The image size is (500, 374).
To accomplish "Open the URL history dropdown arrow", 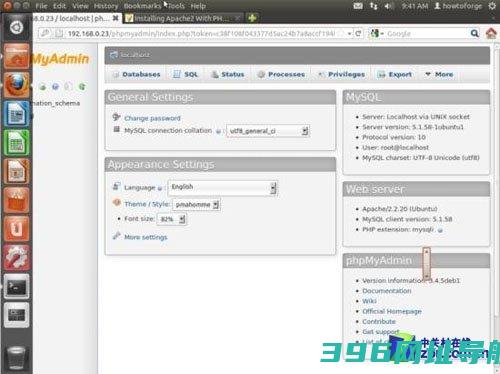I will [x=349, y=34].
